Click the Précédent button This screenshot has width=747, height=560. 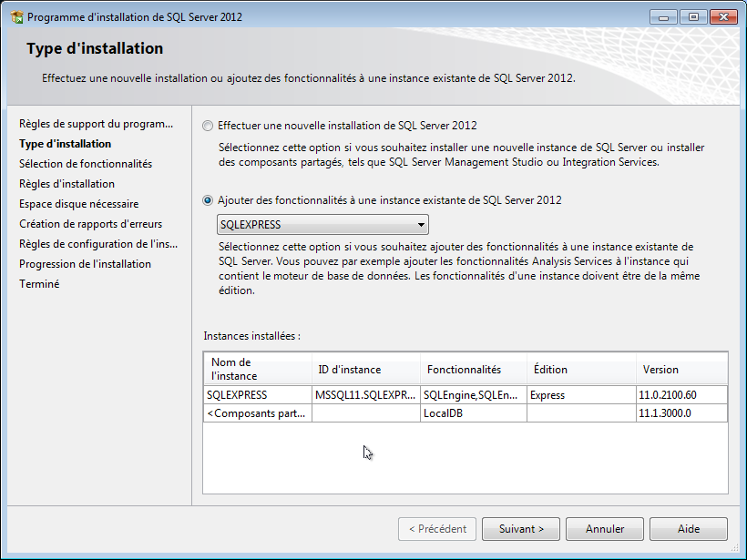436,529
